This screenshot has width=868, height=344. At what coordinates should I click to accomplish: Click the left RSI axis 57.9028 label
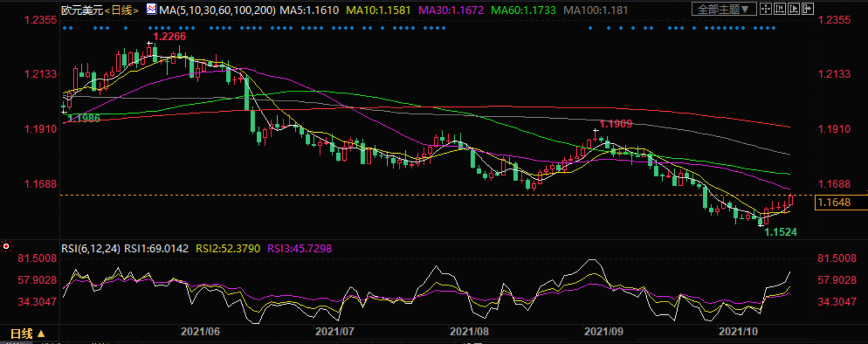click(x=37, y=281)
